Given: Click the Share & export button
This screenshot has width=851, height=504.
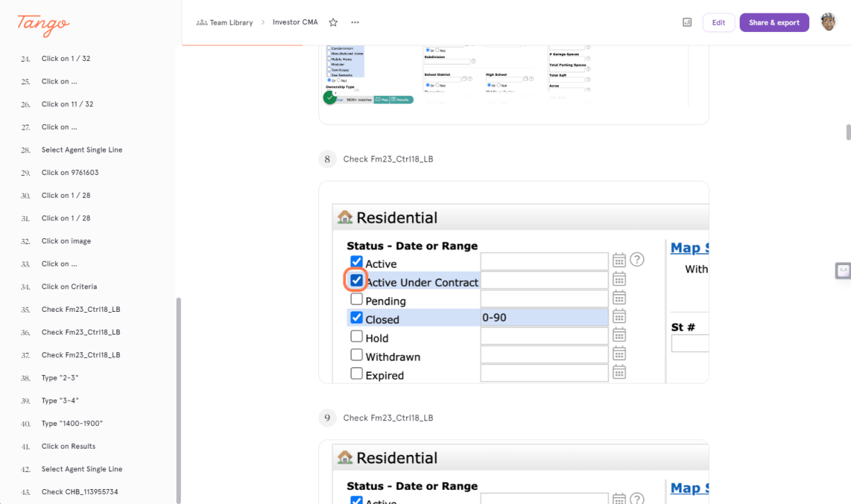Looking at the screenshot, I should (774, 23).
